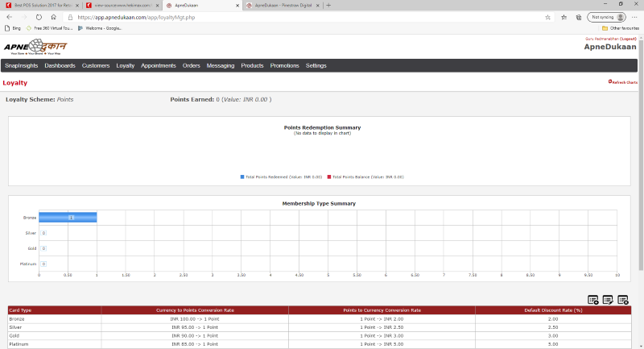This screenshot has width=644, height=349.
Task: Click the browser home icon
Action: [53, 16]
